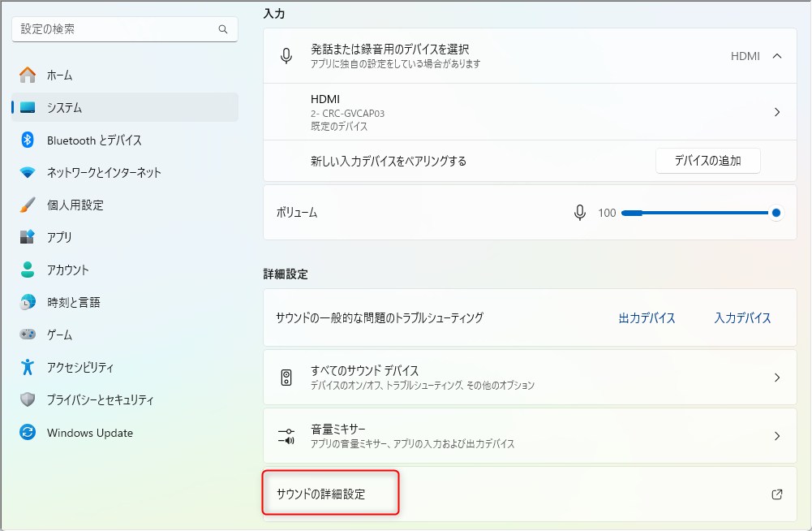Click the 100 volume value
This screenshot has width=812, height=531.
point(607,213)
